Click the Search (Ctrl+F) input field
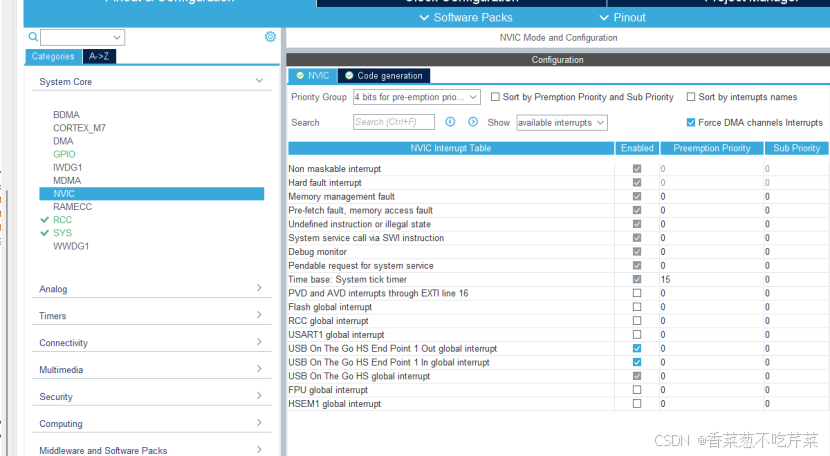The width and height of the screenshot is (830, 456). point(394,122)
